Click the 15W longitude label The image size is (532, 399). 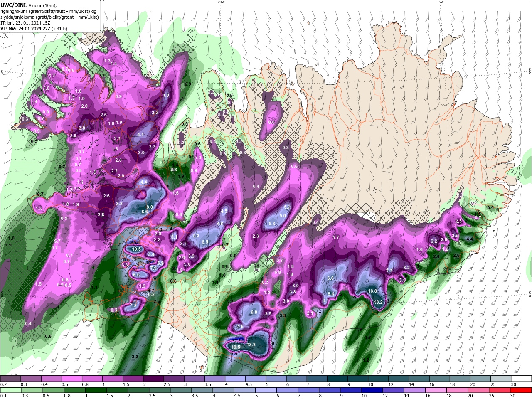tap(440, 2)
